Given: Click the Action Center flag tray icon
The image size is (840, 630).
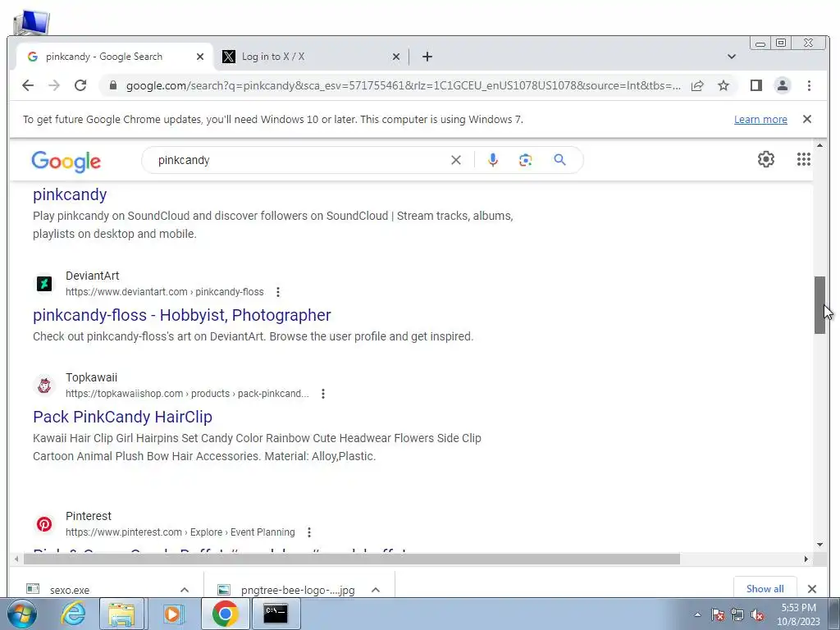Looking at the screenshot, I should pyautogui.click(x=718, y=615).
